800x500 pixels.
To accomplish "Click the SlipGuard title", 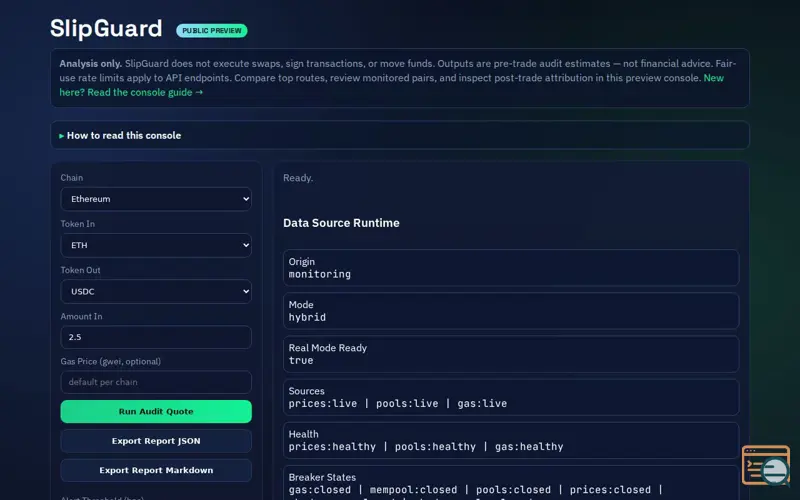I will (x=106, y=28).
